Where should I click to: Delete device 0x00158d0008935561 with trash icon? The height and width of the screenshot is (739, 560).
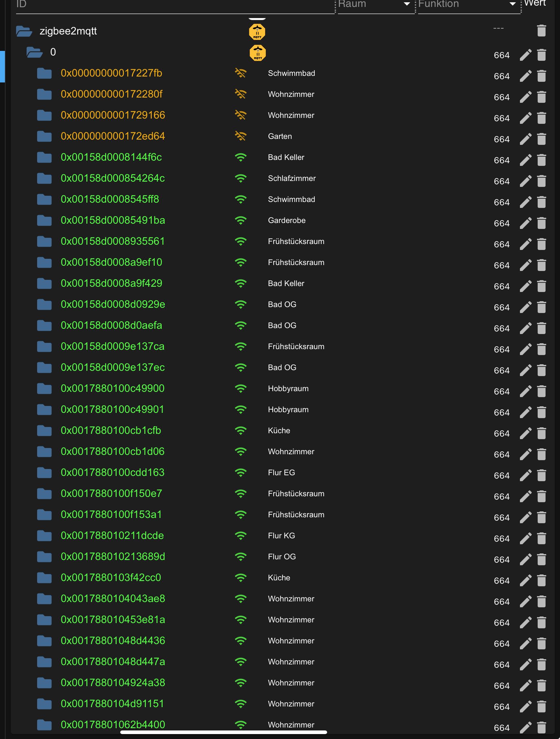541,244
